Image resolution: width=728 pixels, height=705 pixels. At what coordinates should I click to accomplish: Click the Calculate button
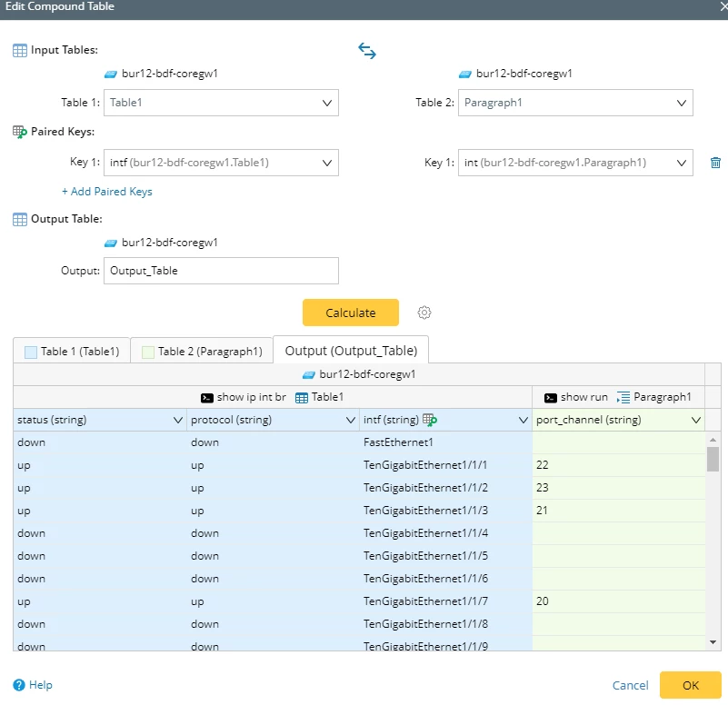[x=351, y=313]
